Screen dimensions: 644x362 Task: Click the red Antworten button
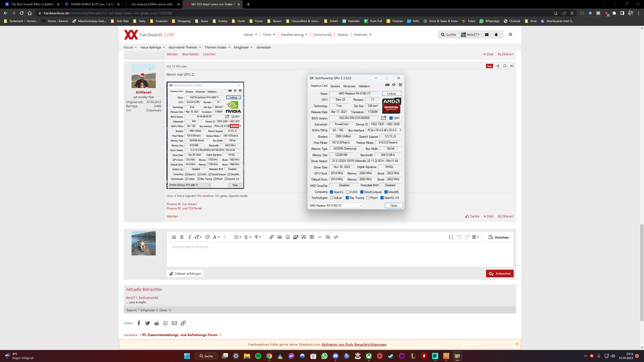tap(500, 274)
